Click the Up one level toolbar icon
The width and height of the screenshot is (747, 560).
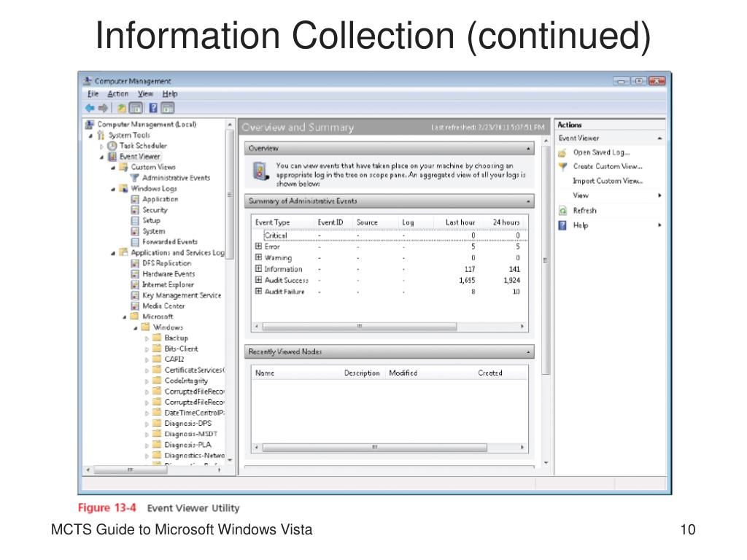(122, 108)
